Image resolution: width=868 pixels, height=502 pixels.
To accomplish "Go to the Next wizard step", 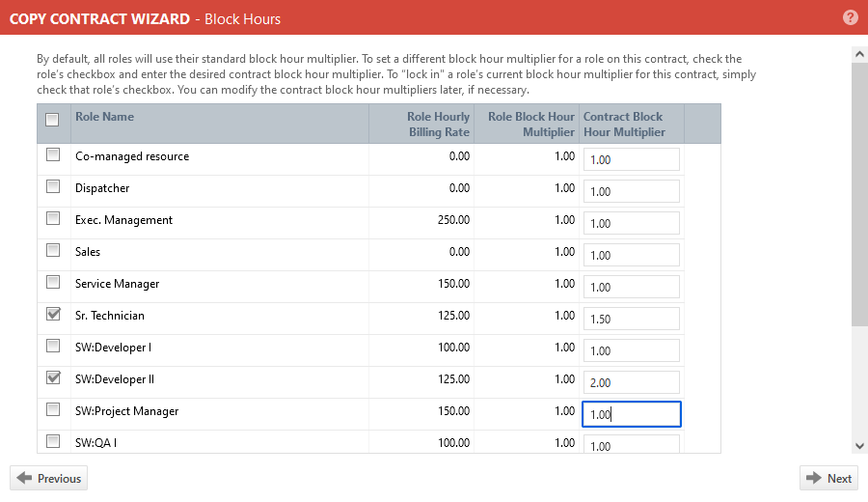I will click(x=828, y=478).
